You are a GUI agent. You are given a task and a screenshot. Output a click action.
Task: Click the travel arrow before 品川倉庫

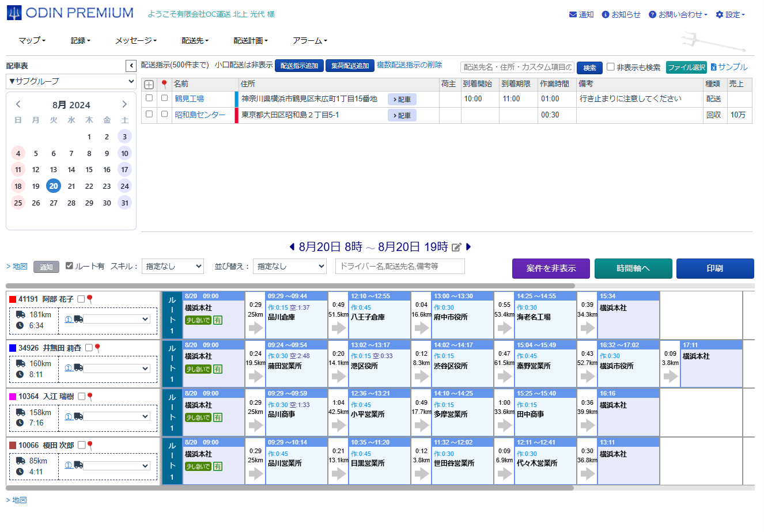(256, 328)
